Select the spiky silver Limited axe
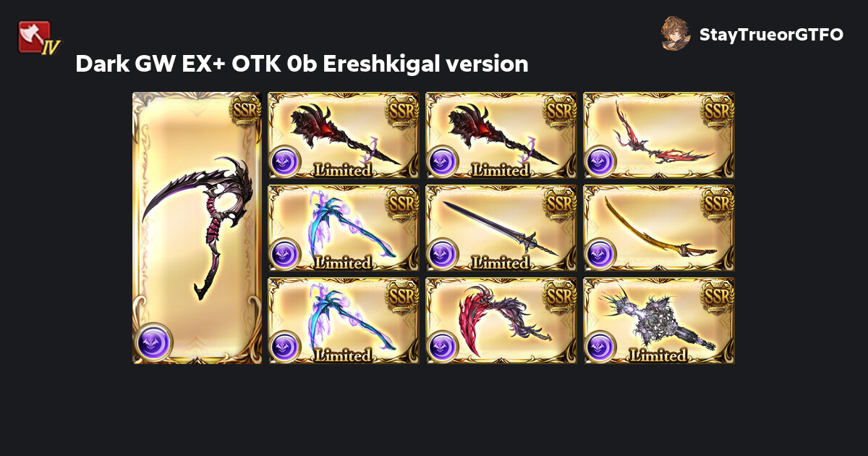This screenshot has width=868, height=456. click(659, 321)
